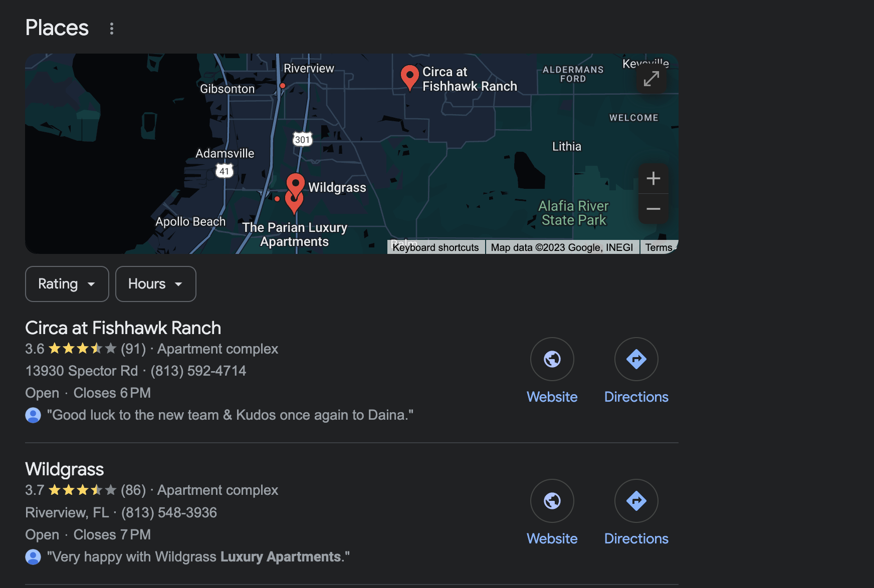
Task: Click the Adamsville label on the map
Action: click(225, 153)
